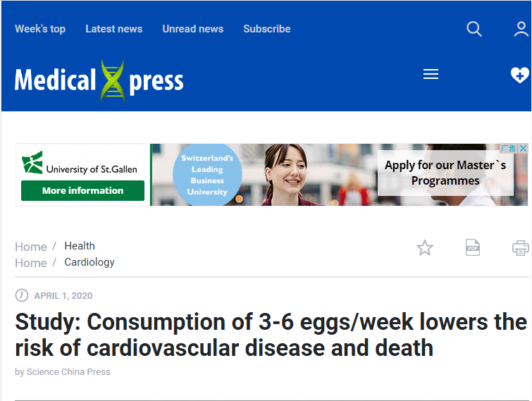Open the Week's top tab
Viewport: 532px width, 401px height.
pos(40,29)
